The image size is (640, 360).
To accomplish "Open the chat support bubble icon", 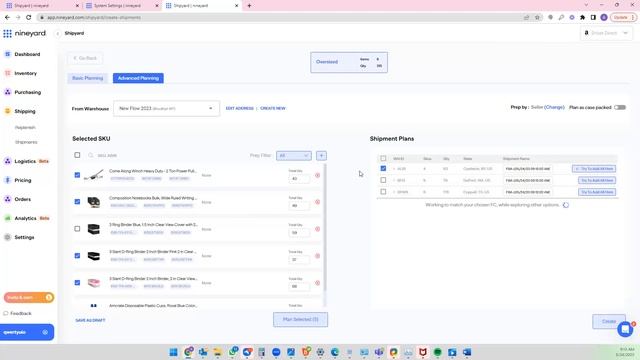I will [x=625, y=329].
